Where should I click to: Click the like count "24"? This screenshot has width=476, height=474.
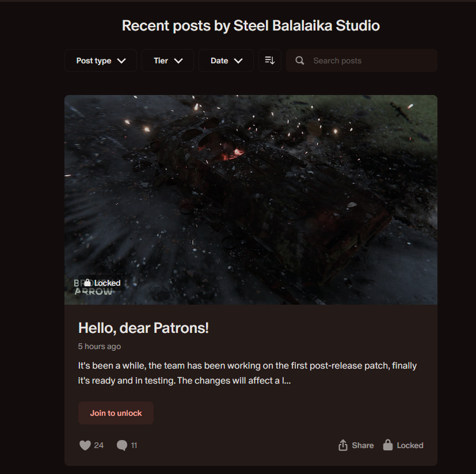click(x=98, y=445)
